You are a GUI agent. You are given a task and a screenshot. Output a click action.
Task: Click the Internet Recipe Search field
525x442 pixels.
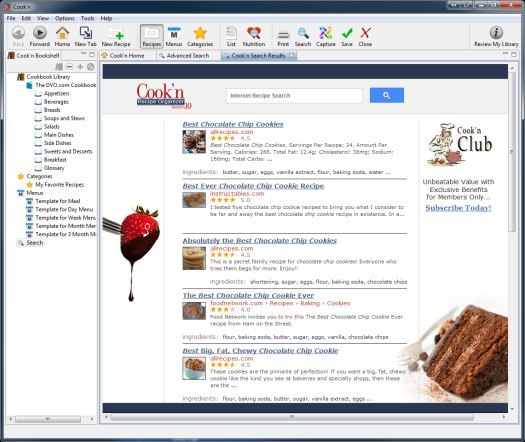coord(294,96)
